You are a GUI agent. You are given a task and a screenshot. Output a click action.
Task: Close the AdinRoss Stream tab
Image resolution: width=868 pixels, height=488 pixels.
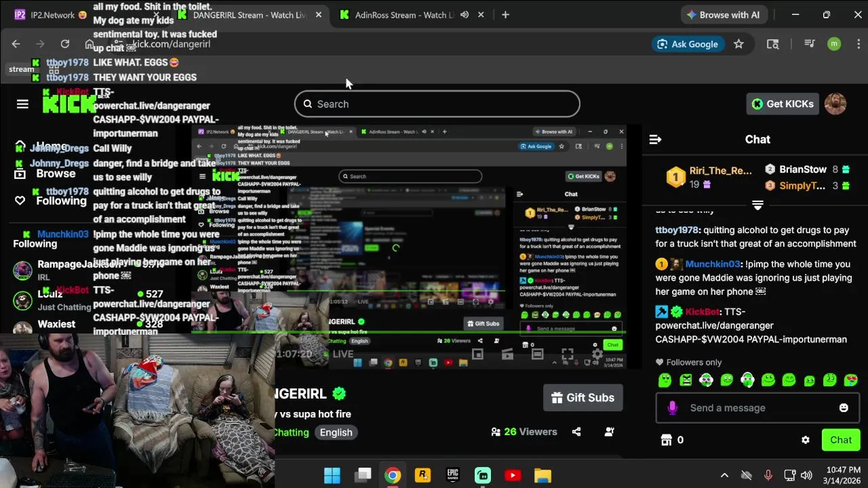(481, 15)
